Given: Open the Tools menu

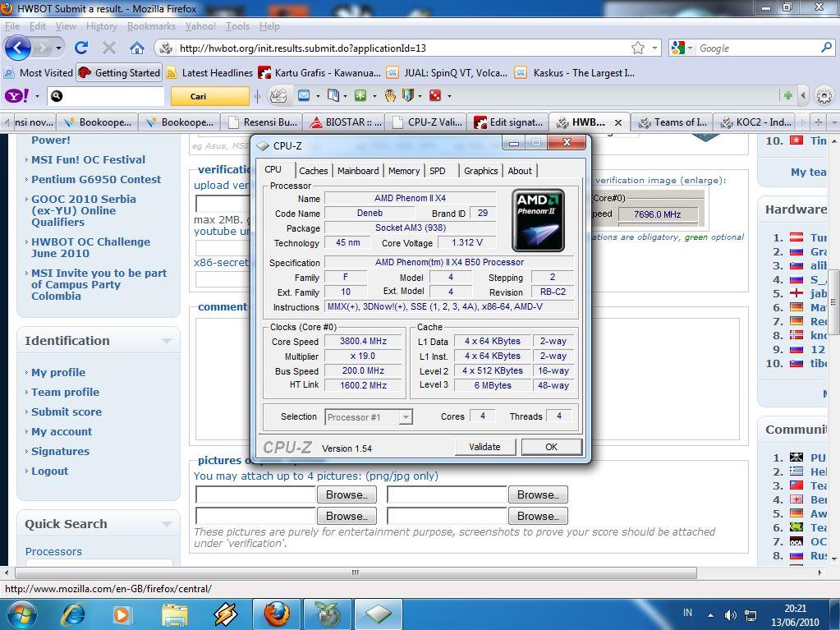Looking at the screenshot, I should [237, 26].
